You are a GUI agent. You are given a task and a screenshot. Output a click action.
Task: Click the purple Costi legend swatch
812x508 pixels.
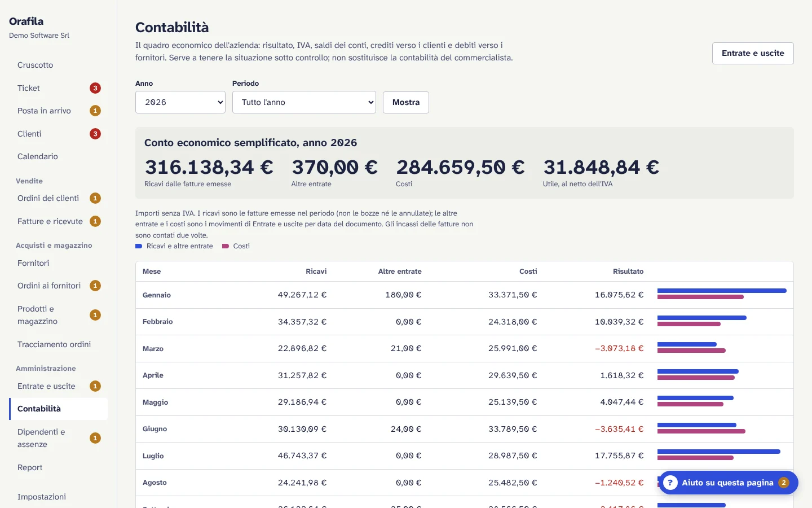pyautogui.click(x=226, y=246)
